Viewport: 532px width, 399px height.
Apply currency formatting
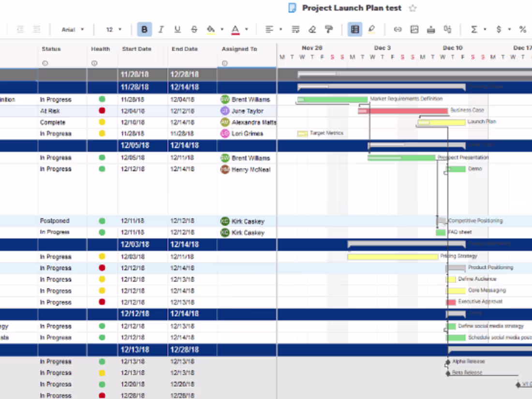(499, 29)
